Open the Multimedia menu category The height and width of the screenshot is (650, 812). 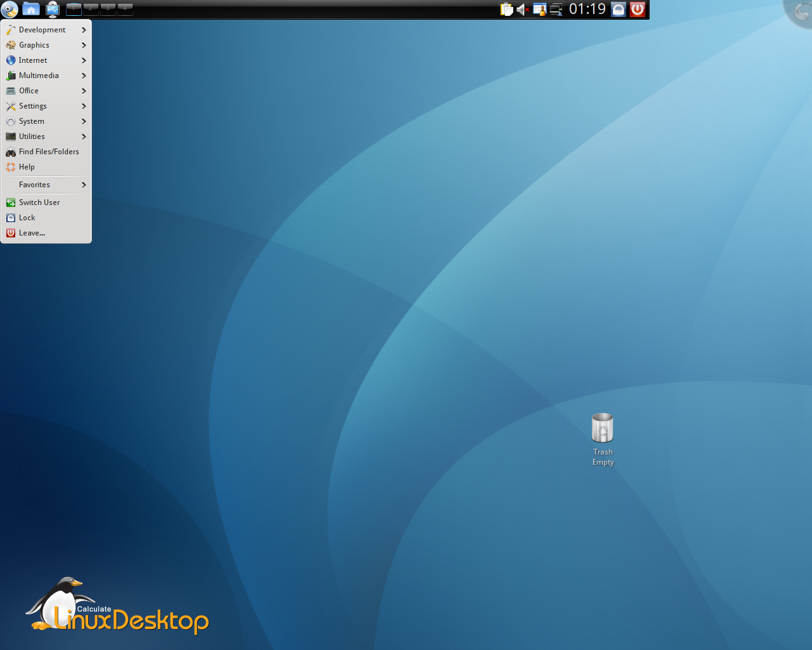46,76
